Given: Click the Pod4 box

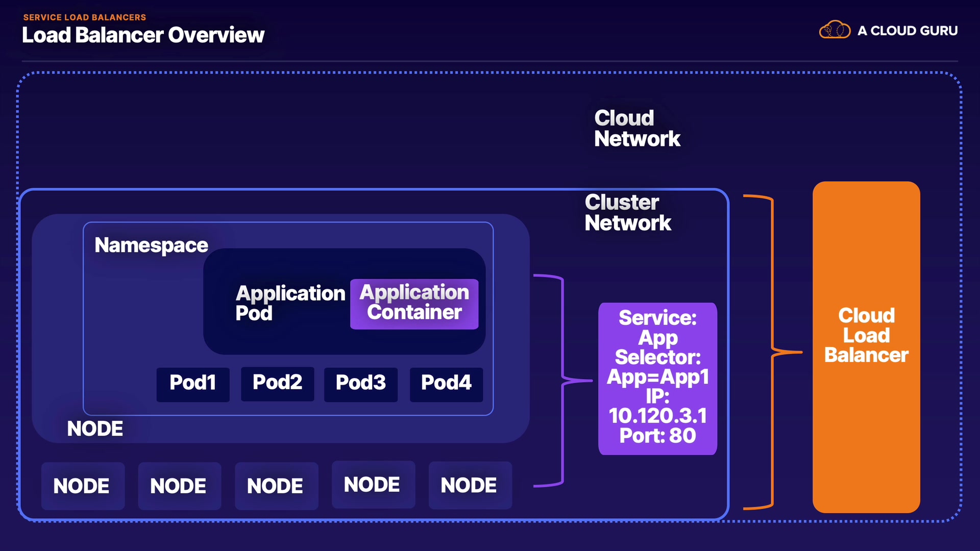Looking at the screenshot, I should coord(446,384).
